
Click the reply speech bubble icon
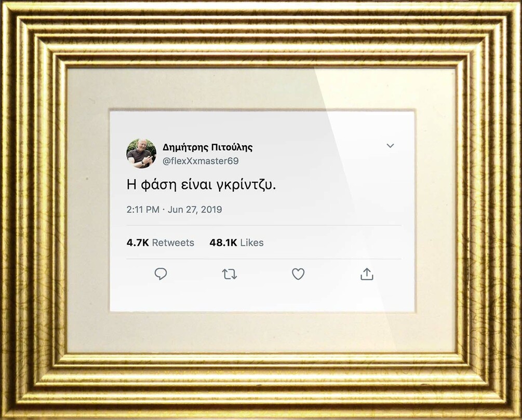(161, 274)
